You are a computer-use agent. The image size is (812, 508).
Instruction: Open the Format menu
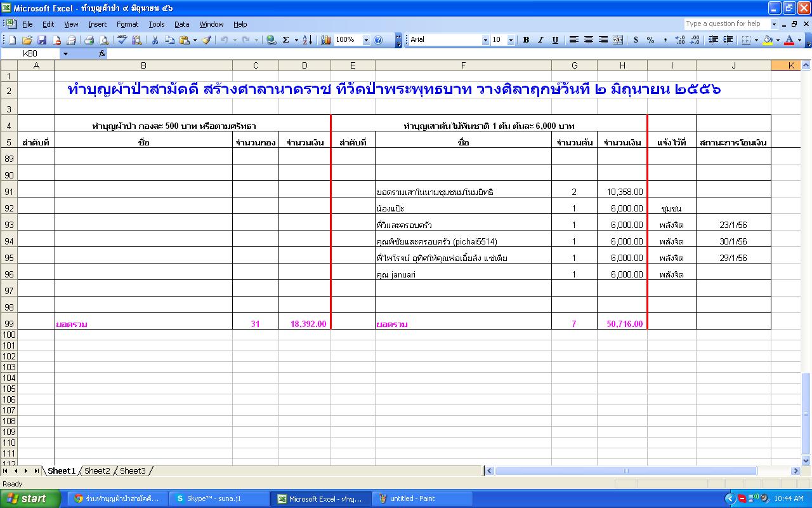[x=127, y=24]
